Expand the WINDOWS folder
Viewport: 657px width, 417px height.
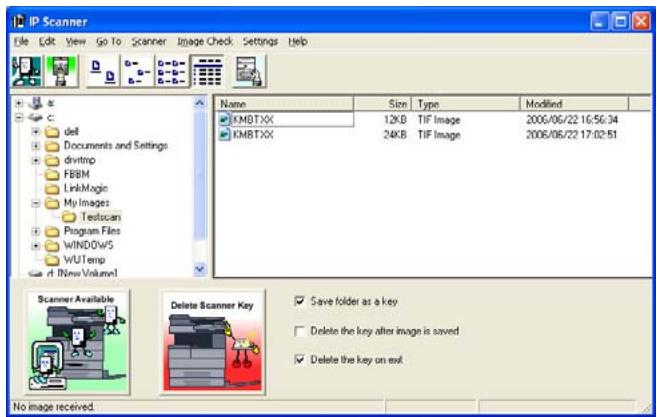point(36,245)
